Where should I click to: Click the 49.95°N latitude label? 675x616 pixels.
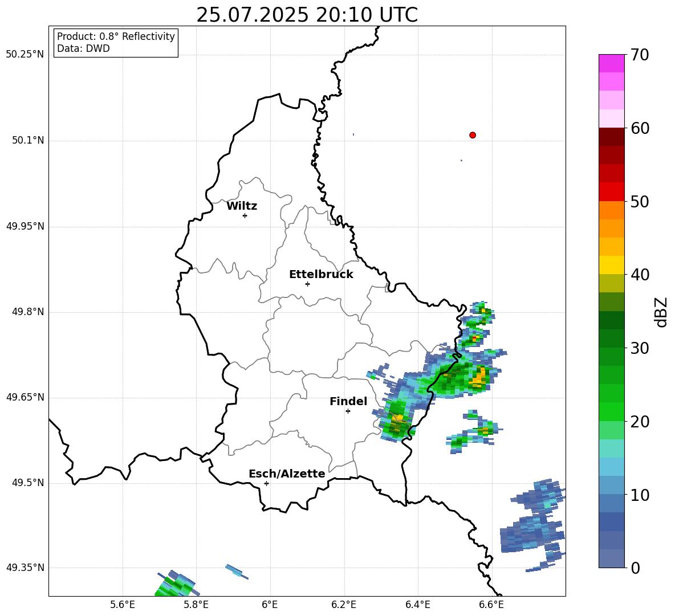pyautogui.click(x=25, y=226)
